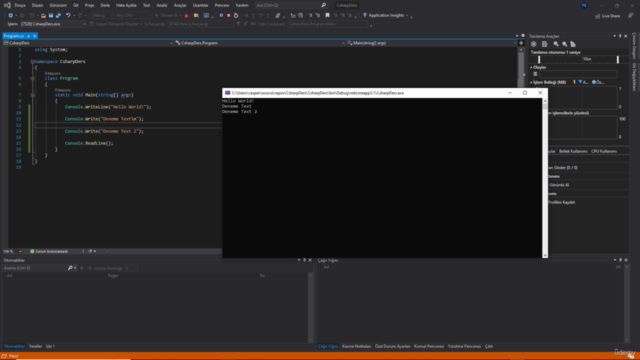The width and height of the screenshot is (640, 360).
Task: Click the Save file icon
Action: click(x=51, y=16)
